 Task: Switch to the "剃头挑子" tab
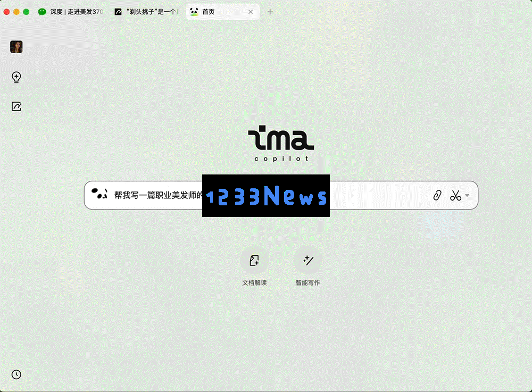tap(147, 12)
